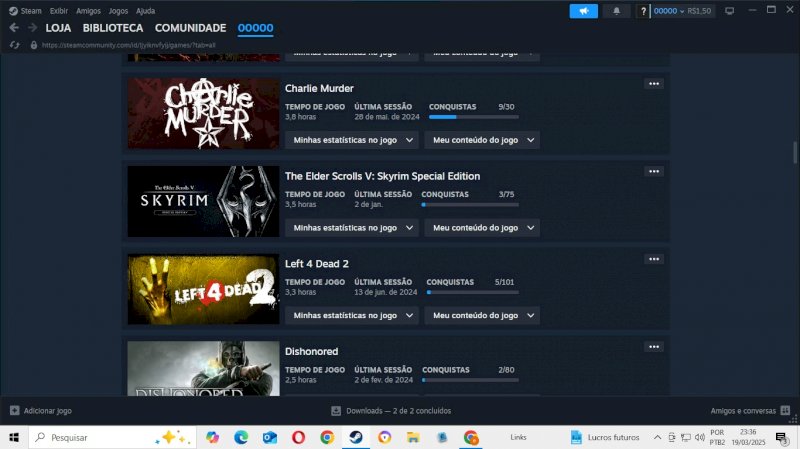Reload the page with refresh icon
Image resolution: width=800 pixels, height=449 pixels.
pos(14,45)
